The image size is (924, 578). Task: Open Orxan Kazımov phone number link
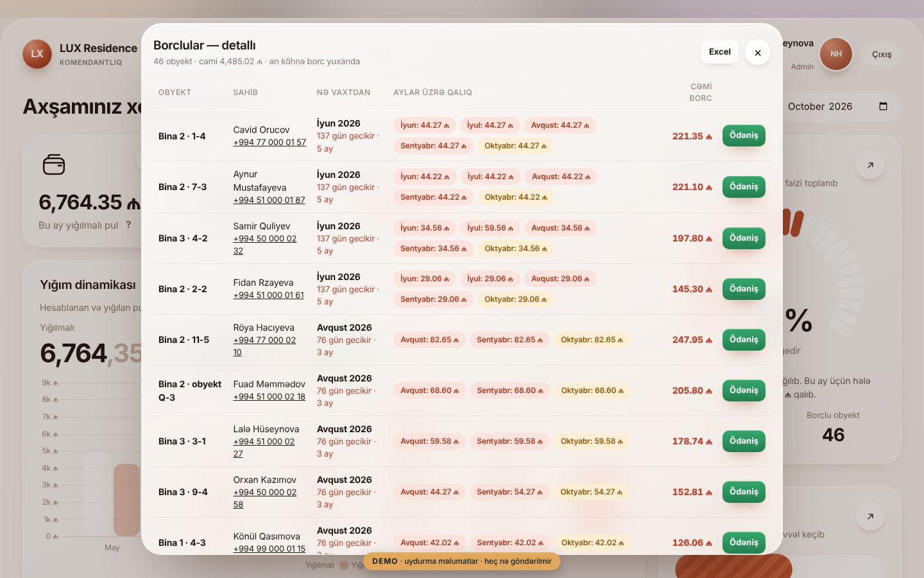pyautogui.click(x=264, y=498)
